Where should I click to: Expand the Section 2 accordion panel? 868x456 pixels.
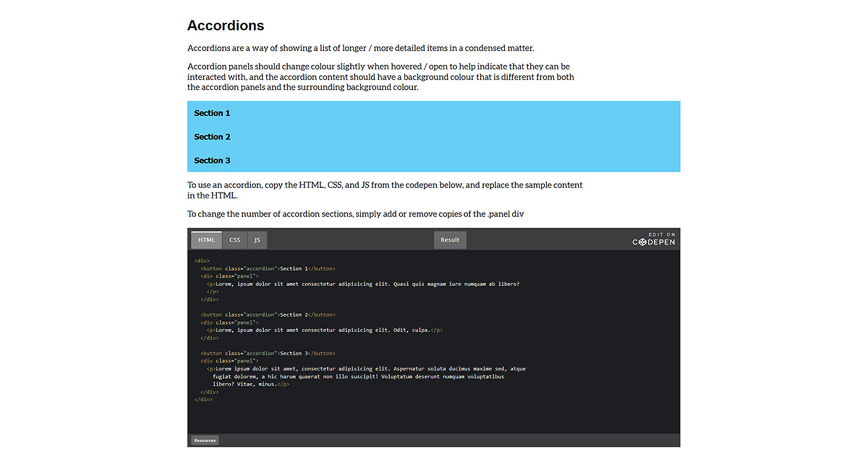tap(212, 137)
